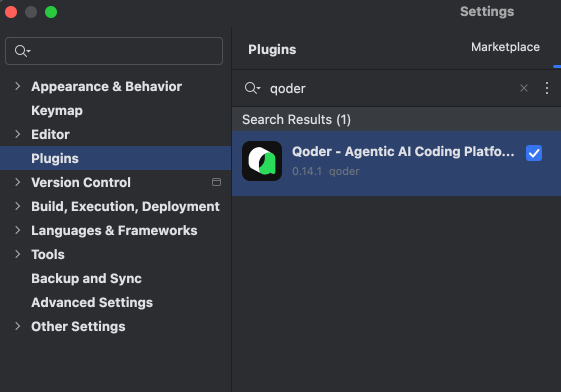
Task: Click the Version Control project-level icon
Action: point(216,182)
